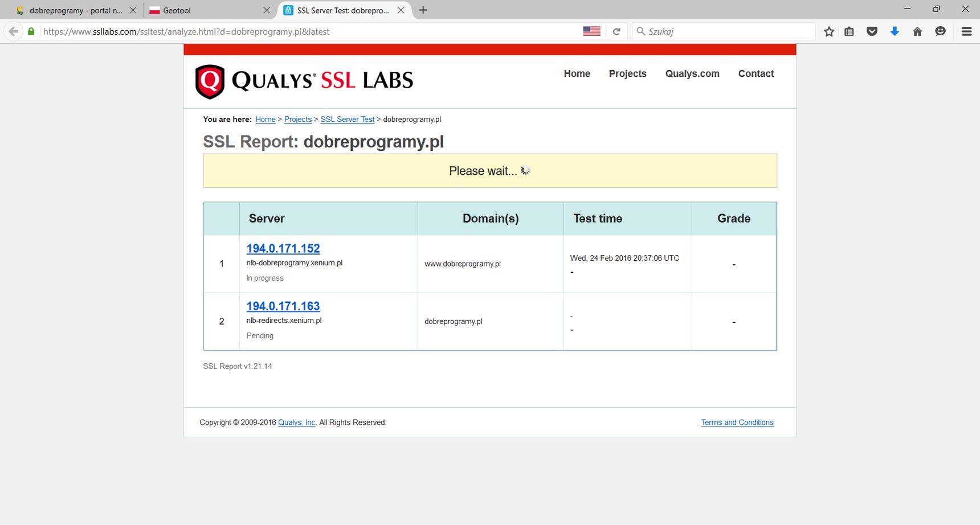Click the Projects breadcrumb link
Viewport: 980px width, 525px height.
click(298, 119)
